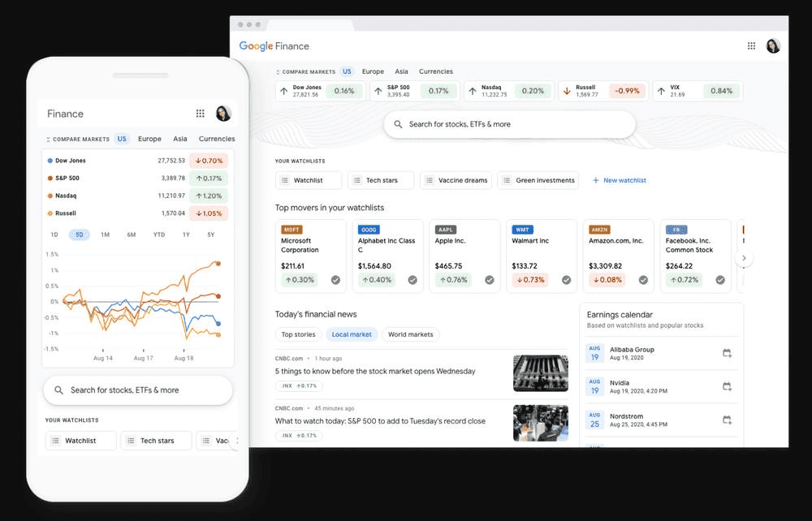Open stock exchange news thumbnail

(x=540, y=373)
